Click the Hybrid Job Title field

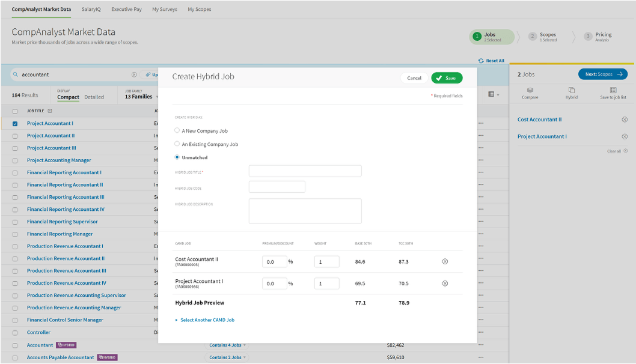pos(305,171)
